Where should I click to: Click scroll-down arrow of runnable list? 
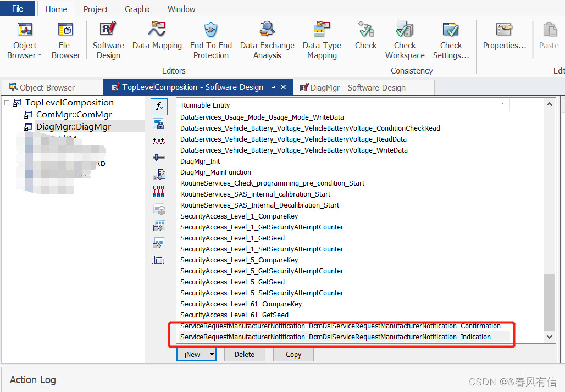pyautogui.click(x=549, y=337)
